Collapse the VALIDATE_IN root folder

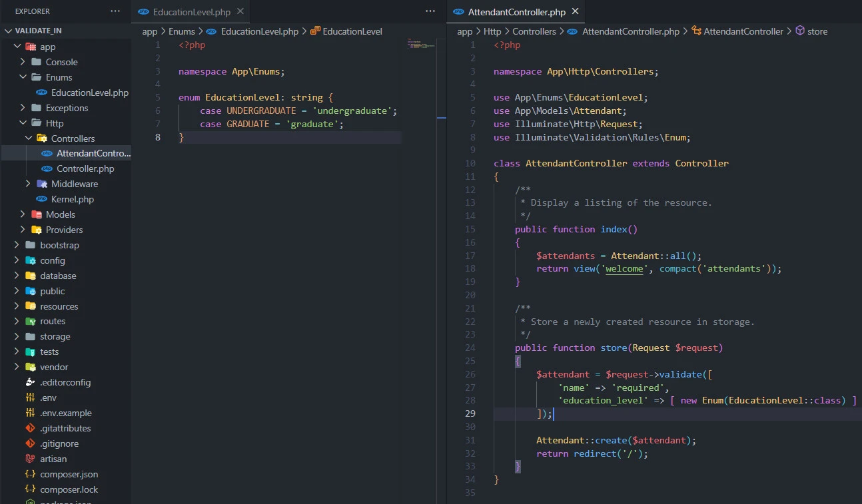pyautogui.click(x=8, y=31)
